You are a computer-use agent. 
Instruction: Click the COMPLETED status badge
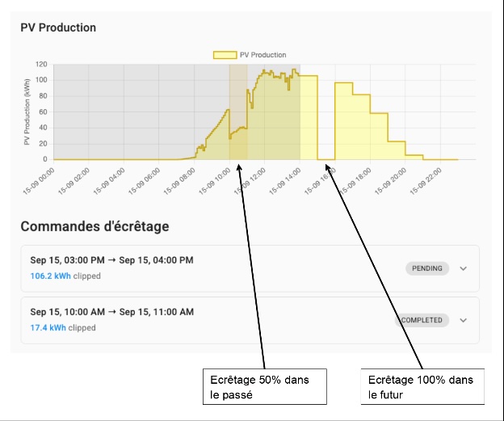point(422,320)
